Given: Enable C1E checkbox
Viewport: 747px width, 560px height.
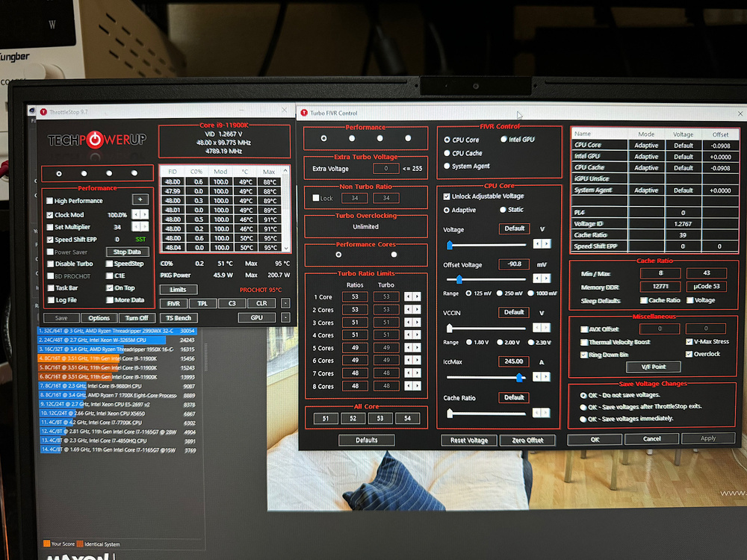Looking at the screenshot, I should point(109,276).
